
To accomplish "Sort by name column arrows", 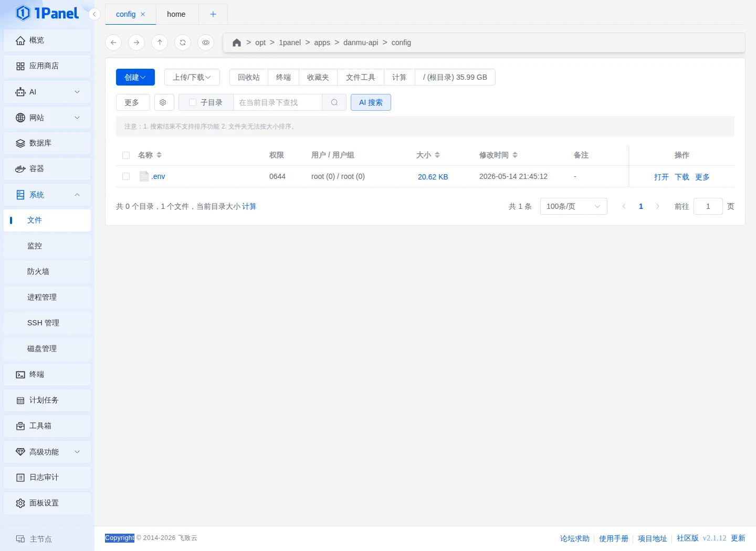I will [159, 155].
